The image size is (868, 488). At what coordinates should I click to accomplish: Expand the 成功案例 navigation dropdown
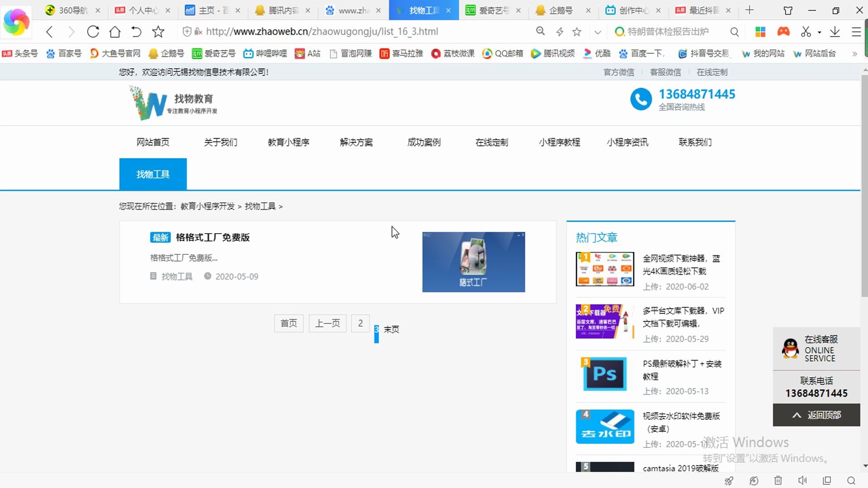[424, 142]
